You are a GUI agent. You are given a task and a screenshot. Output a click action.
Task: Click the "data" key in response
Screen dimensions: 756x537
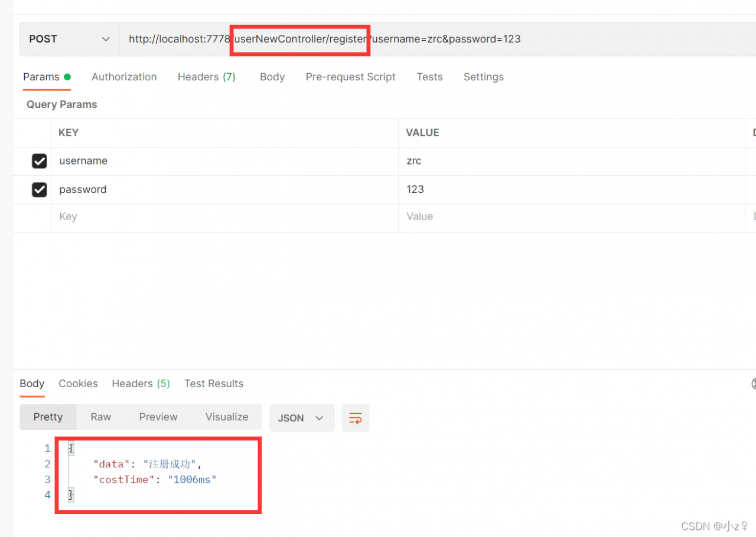tap(112, 464)
